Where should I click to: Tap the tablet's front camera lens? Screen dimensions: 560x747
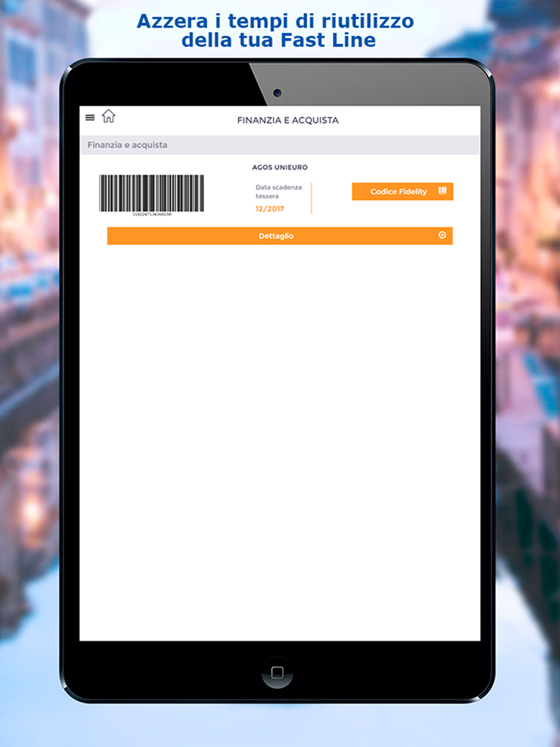click(277, 92)
